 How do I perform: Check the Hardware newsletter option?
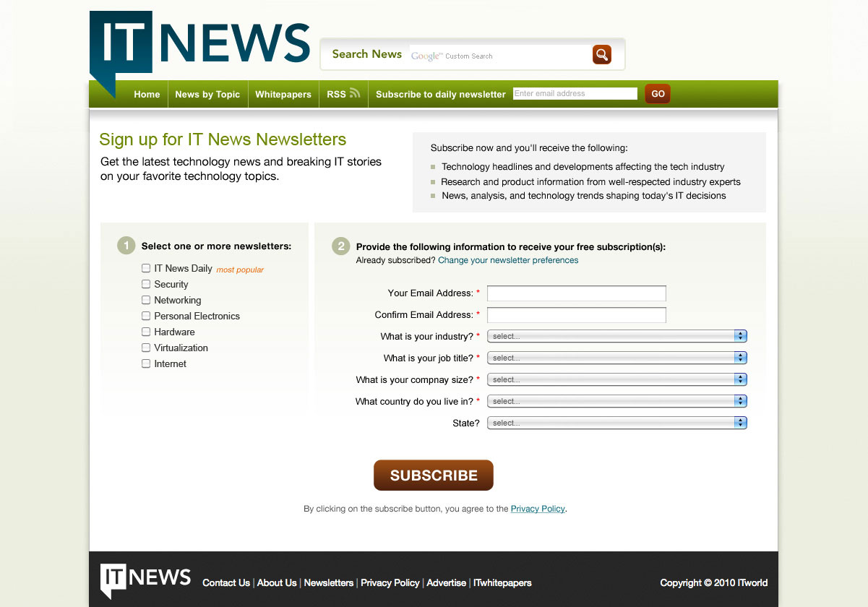pos(146,332)
